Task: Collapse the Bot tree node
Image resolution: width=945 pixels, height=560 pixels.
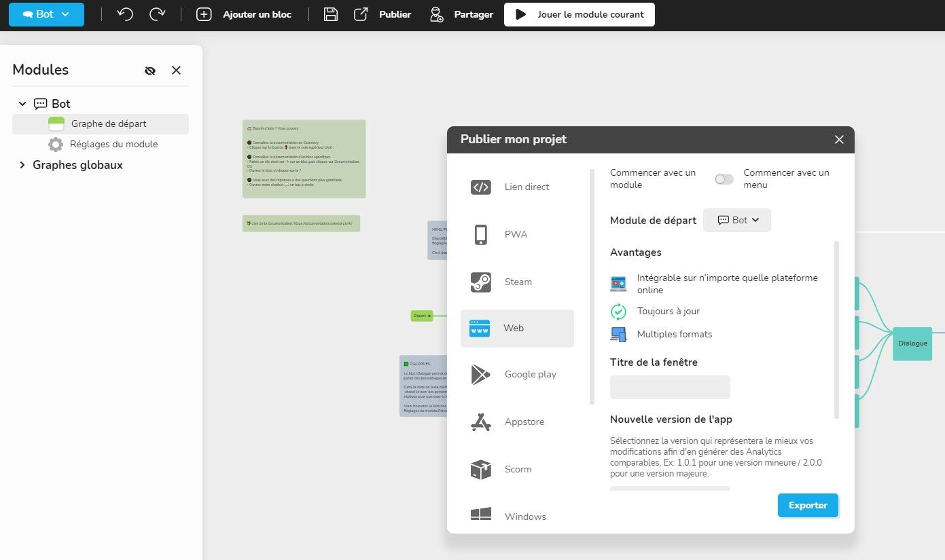Action: coord(22,104)
